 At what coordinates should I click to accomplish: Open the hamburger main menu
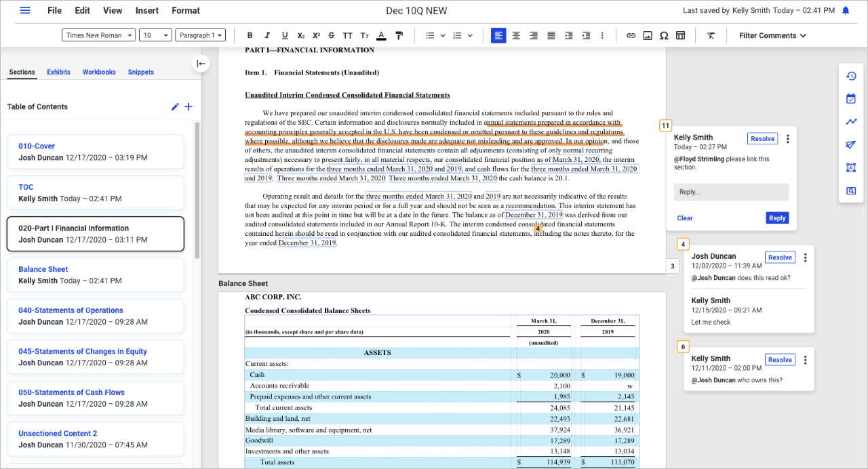pos(25,10)
